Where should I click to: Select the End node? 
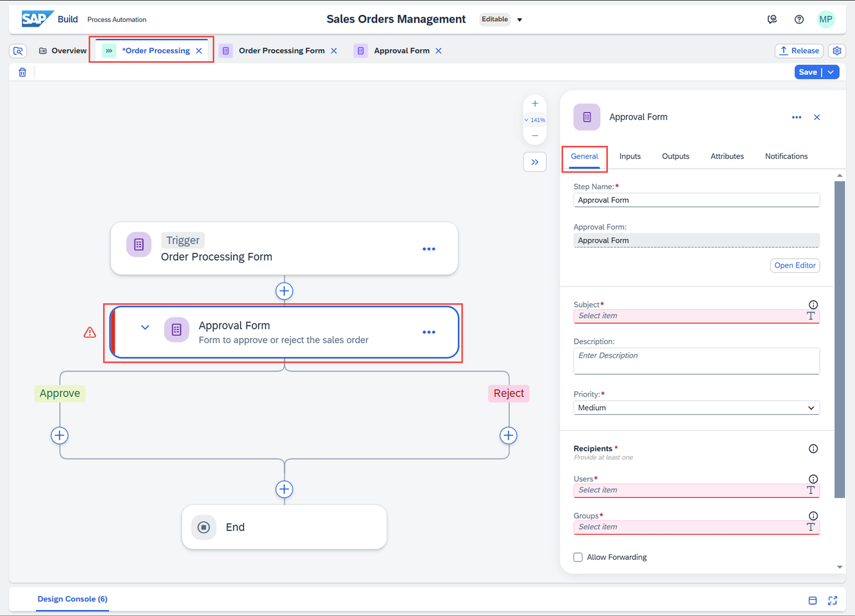pyautogui.click(x=284, y=527)
